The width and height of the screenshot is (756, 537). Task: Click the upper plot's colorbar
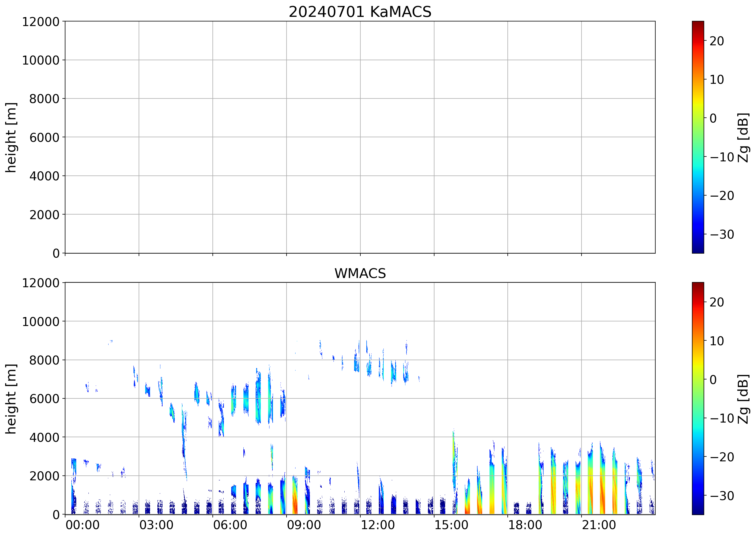[698, 137]
